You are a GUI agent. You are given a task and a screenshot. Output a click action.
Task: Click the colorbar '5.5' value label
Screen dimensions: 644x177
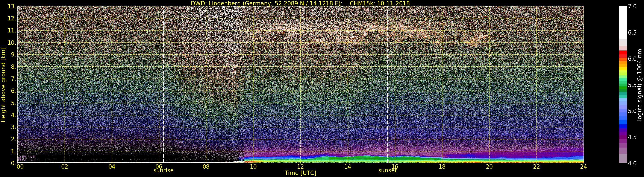(632, 85)
